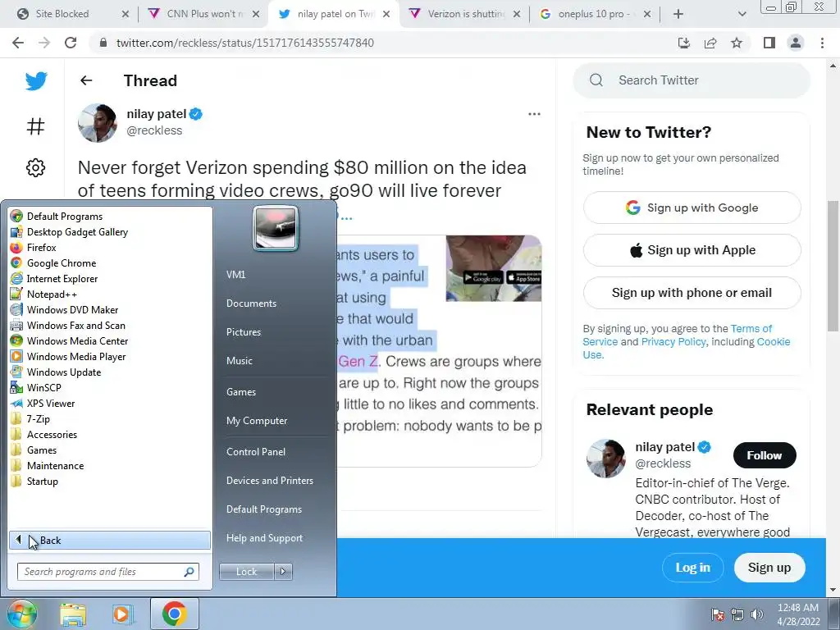Click the install app icon in address bar
This screenshot has width=840, height=630.
point(684,43)
